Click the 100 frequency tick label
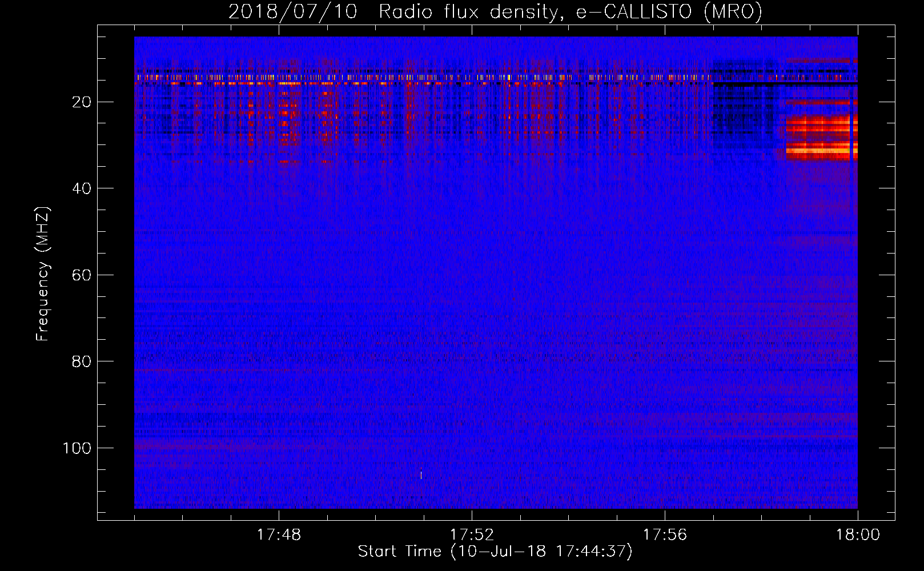Viewport: 924px width, 571px height. click(77, 448)
